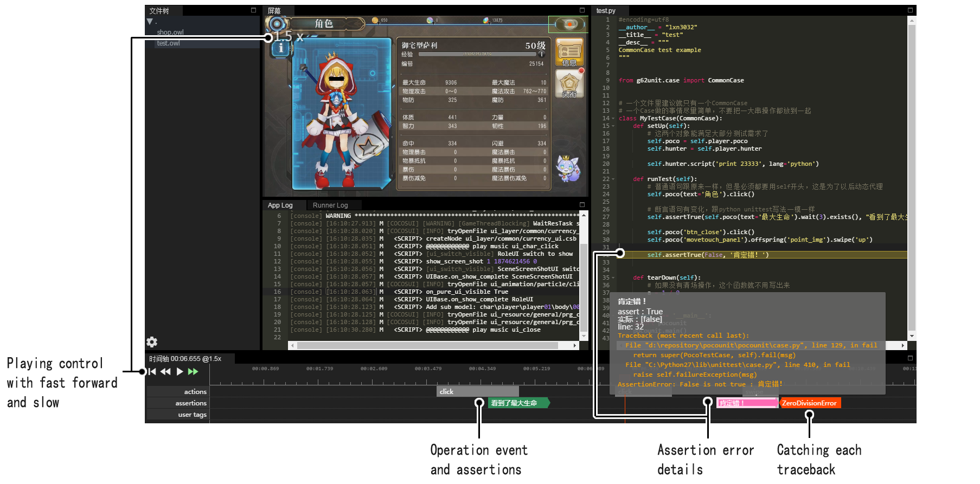Speed up playback with the green fast-forward button
The height and width of the screenshot is (484, 980).
(193, 372)
